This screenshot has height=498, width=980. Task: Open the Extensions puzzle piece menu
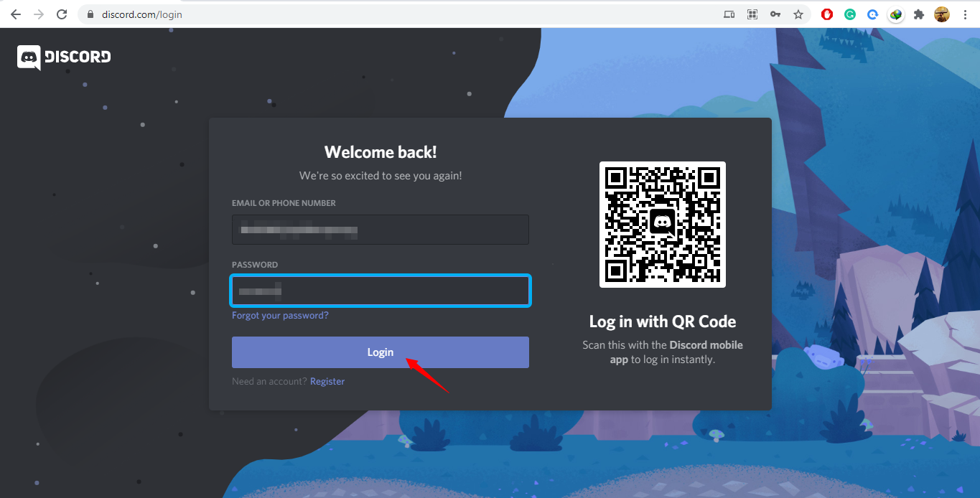918,14
